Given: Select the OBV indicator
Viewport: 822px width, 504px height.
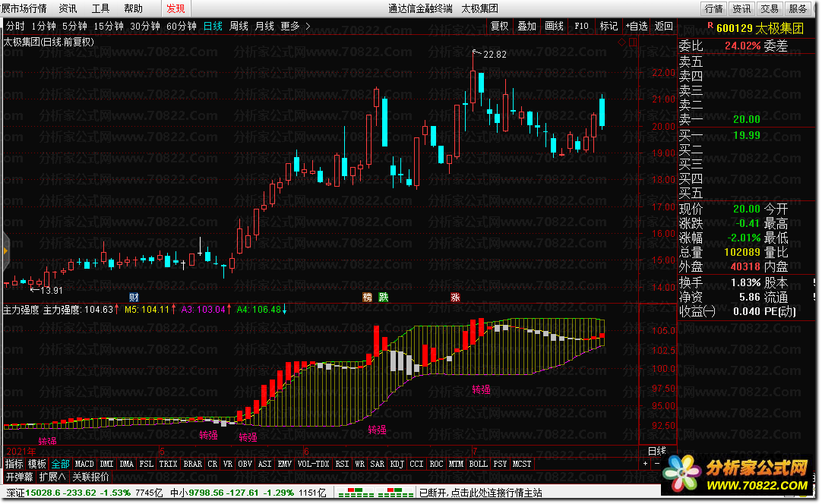Looking at the screenshot, I should [x=245, y=464].
